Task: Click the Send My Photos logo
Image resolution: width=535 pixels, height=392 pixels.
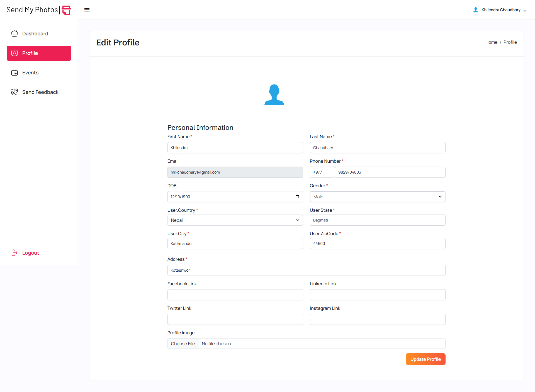Action: click(x=39, y=10)
